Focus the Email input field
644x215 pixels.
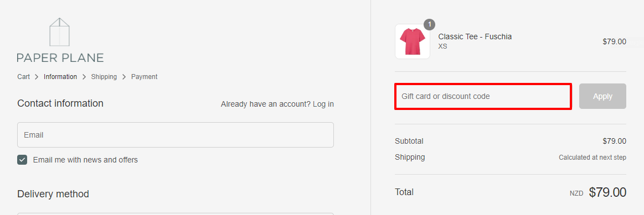(x=176, y=135)
